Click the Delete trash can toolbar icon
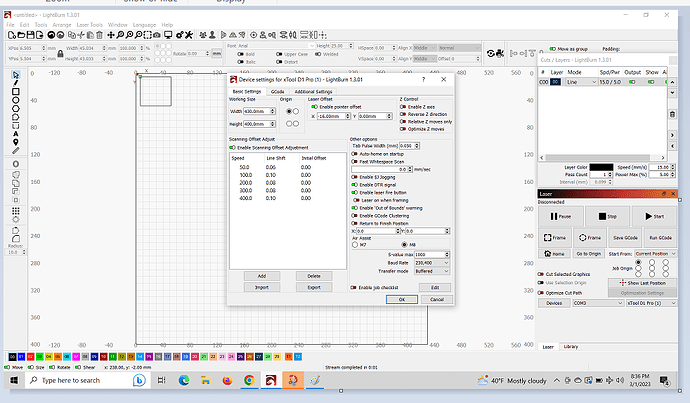Image resolution: width=690 pixels, height=403 pixels. coord(99,35)
